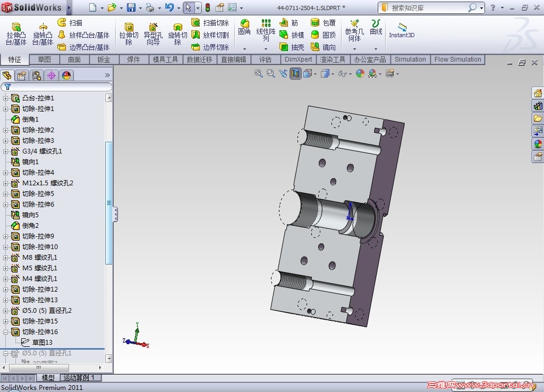Select the Revolved Boss/Base (旋转凸台/基体) tool
This screenshot has width=544, height=392.
[42, 34]
